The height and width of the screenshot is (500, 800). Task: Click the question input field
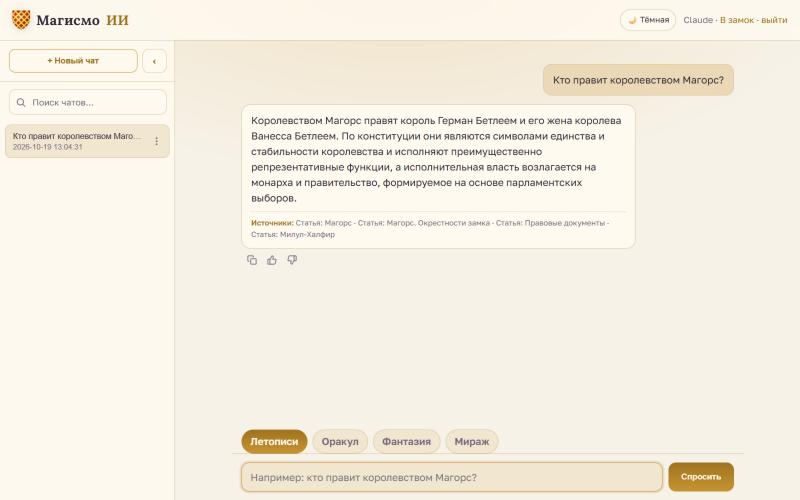tap(452, 477)
